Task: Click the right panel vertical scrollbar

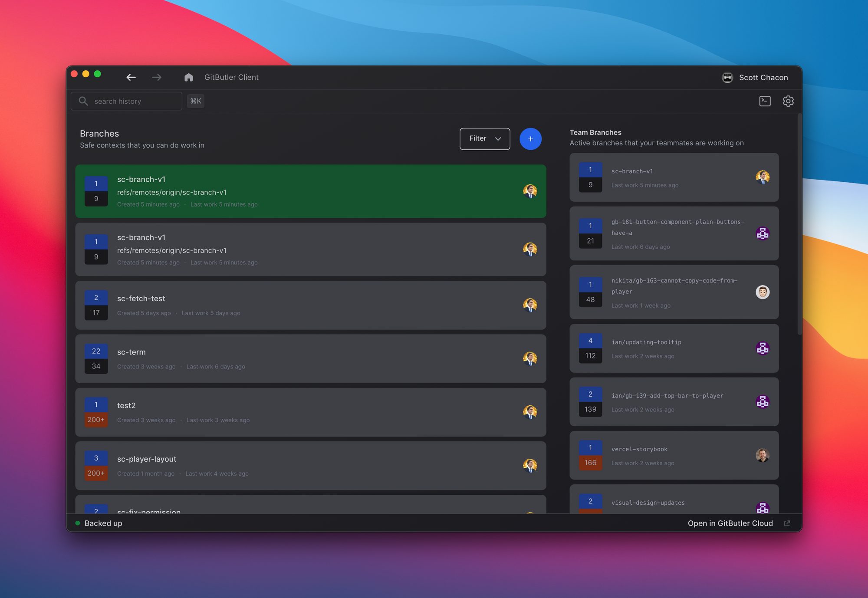Action: [x=799, y=224]
